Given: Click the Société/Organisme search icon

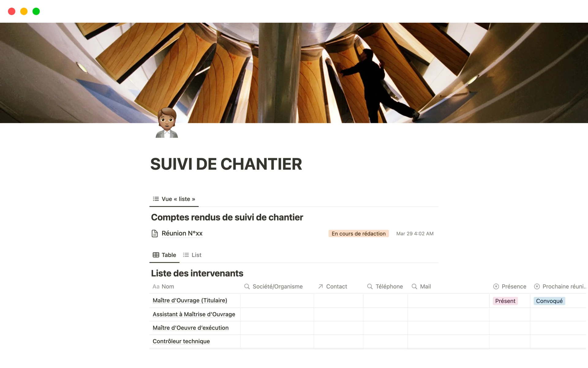Looking at the screenshot, I should [245, 287].
